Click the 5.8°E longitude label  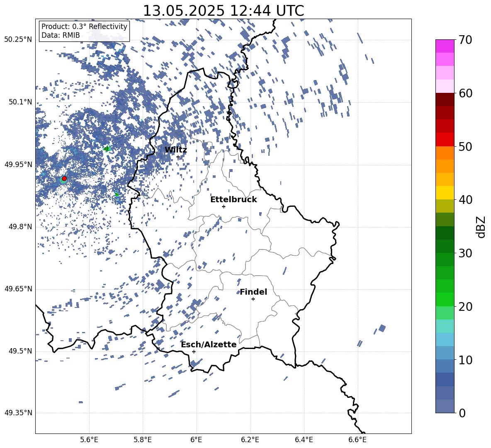click(x=143, y=440)
